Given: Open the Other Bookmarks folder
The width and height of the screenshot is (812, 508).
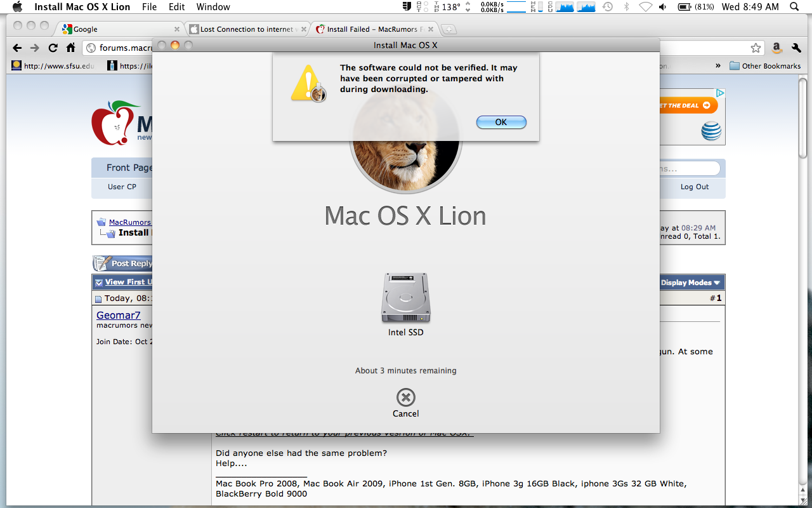Looking at the screenshot, I should click(765, 65).
